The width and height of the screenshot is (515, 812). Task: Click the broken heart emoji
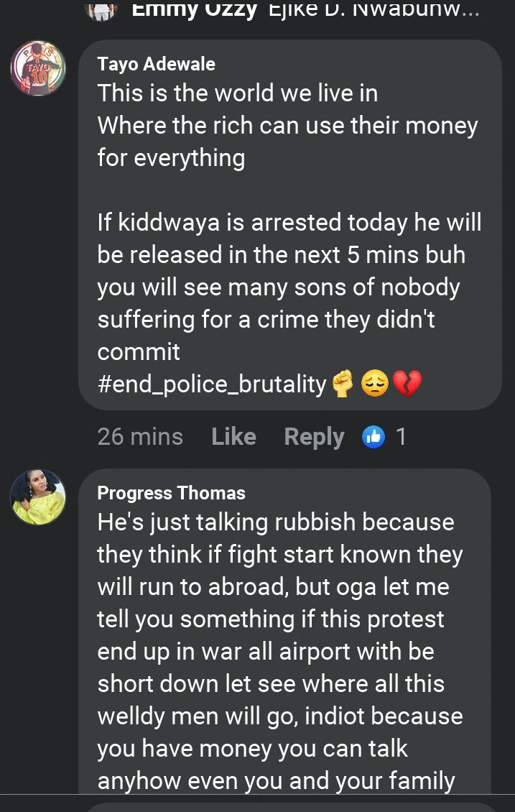coord(407,385)
